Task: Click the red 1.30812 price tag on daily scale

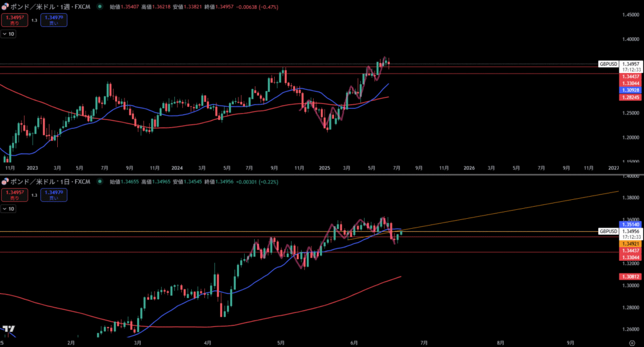Action: [x=630, y=277]
